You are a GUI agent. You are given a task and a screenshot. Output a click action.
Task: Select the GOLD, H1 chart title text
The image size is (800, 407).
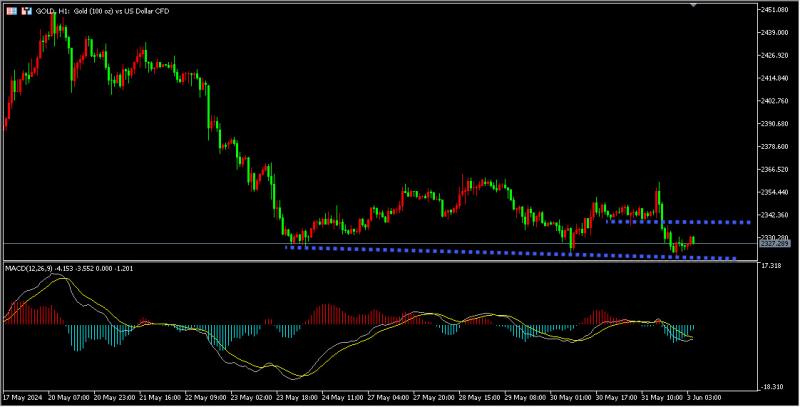point(103,11)
